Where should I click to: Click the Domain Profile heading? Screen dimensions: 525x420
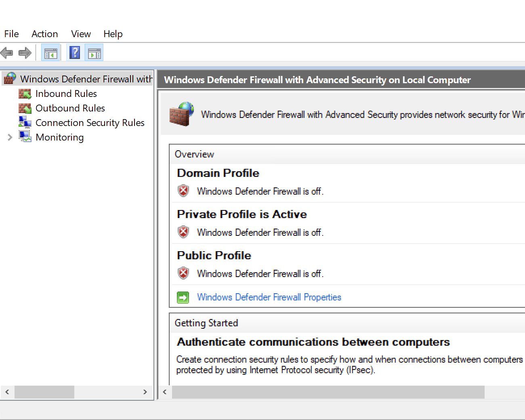tap(218, 173)
